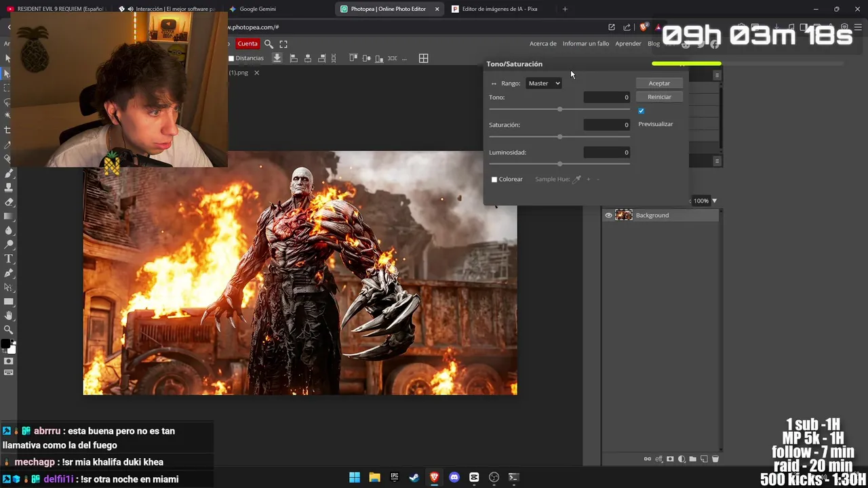Open the keyboard shortcuts icon in the toolbar
This screenshot has height=488, width=868.
(8, 373)
